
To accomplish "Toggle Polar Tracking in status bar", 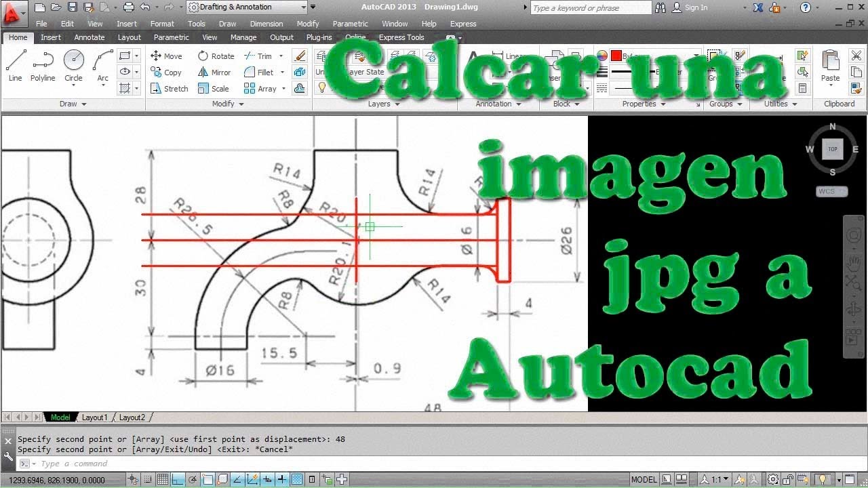I will point(192,480).
